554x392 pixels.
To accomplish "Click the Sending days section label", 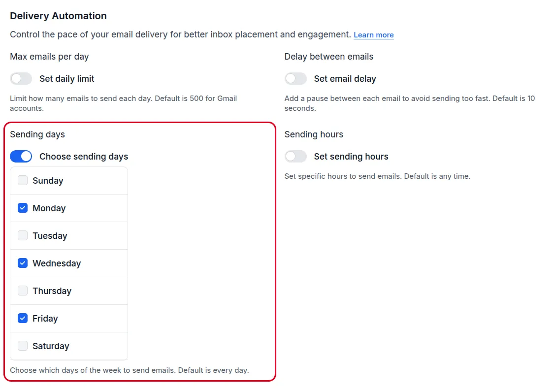I will tap(37, 134).
